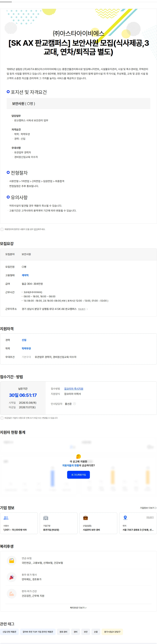The width and height of the screenshot is (157, 644).
Task: Click 시설관리·보안·경비 industry text
Action: pos(91,530)
